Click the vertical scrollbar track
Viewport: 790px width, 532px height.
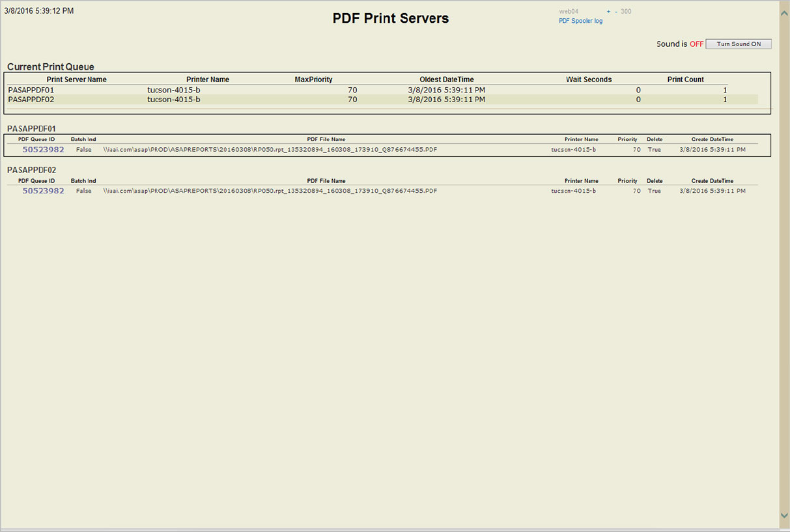pyautogui.click(x=784, y=260)
